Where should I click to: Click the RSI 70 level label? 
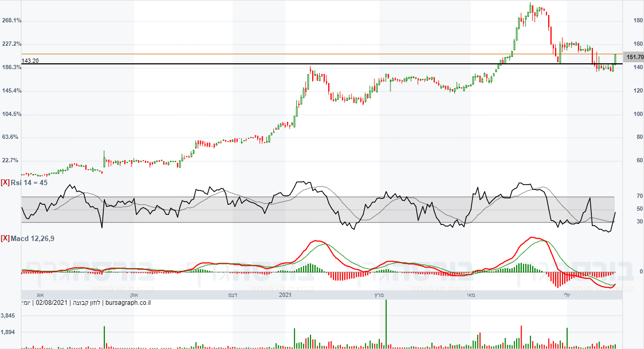tap(640, 196)
